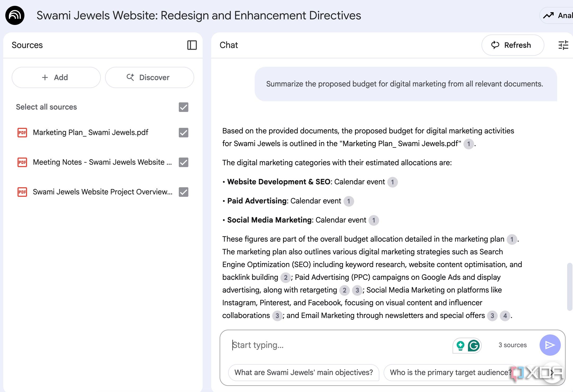The width and height of the screenshot is (573, 392).
Task: Click the NotebookLM logo icon
Action: point(15,15)
